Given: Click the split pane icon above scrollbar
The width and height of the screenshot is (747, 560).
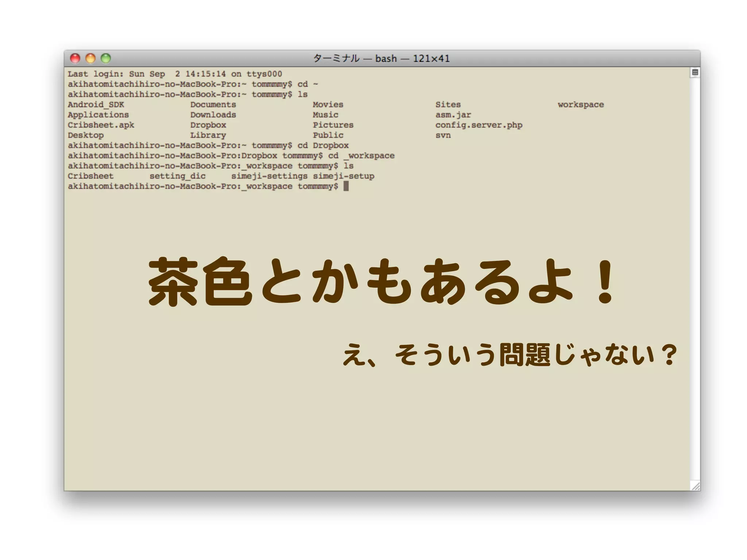Looking at the screenshot, I should [x=695, y=73].
